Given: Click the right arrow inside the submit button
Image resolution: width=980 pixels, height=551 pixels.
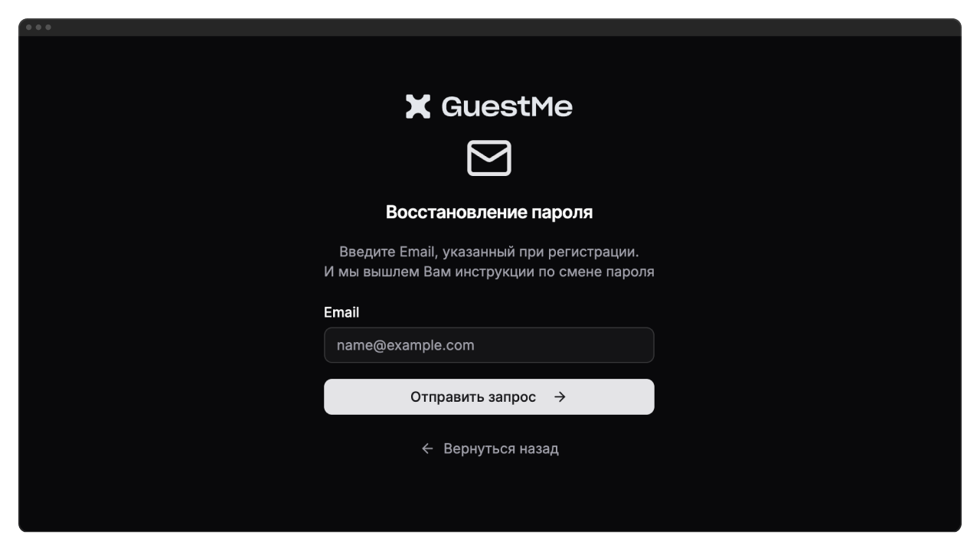Looking at the screenshot, I should (560, 397).
